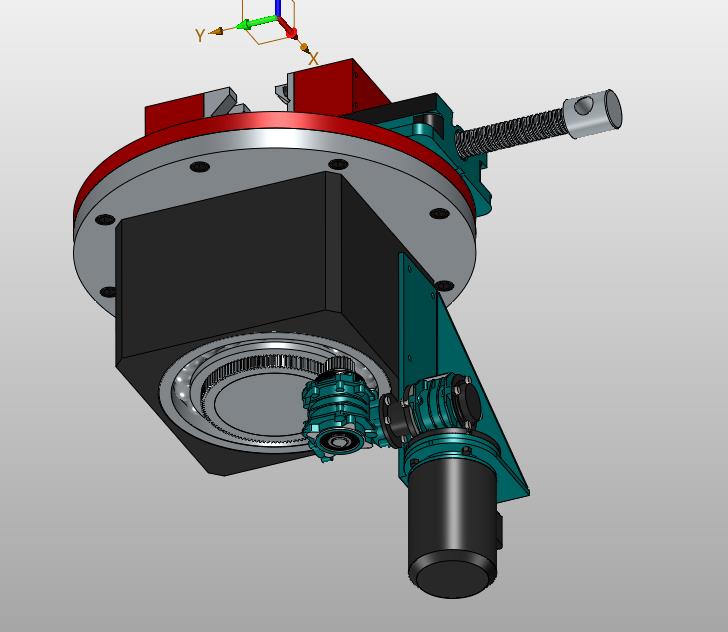Select the gray cylindrical knob on screw end
Screen dimensions: 728x632
tap(592, 113)
